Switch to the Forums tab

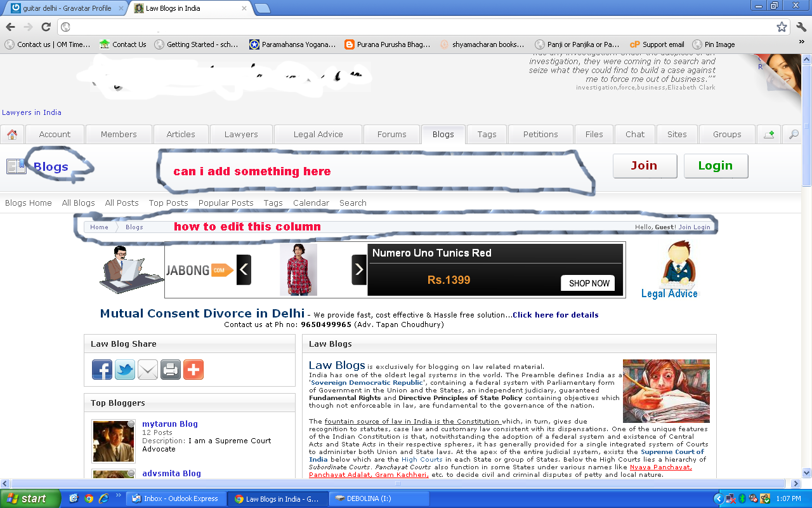tap(391, 134)
